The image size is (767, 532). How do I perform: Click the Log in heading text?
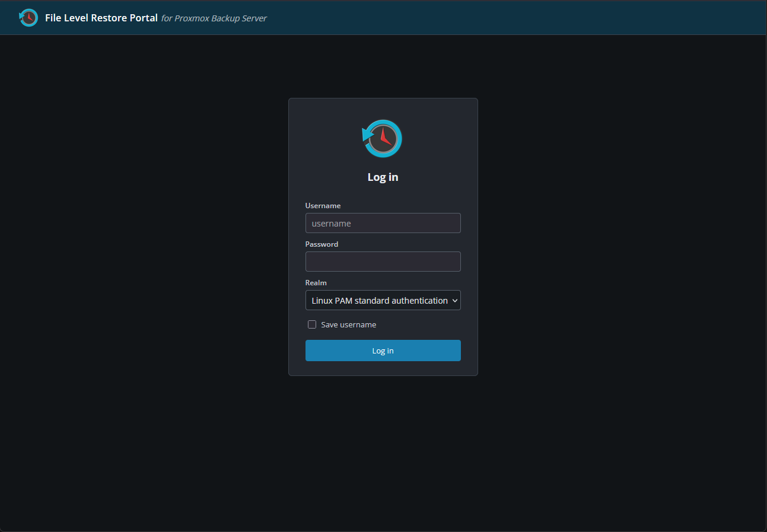tap(383, 177)
